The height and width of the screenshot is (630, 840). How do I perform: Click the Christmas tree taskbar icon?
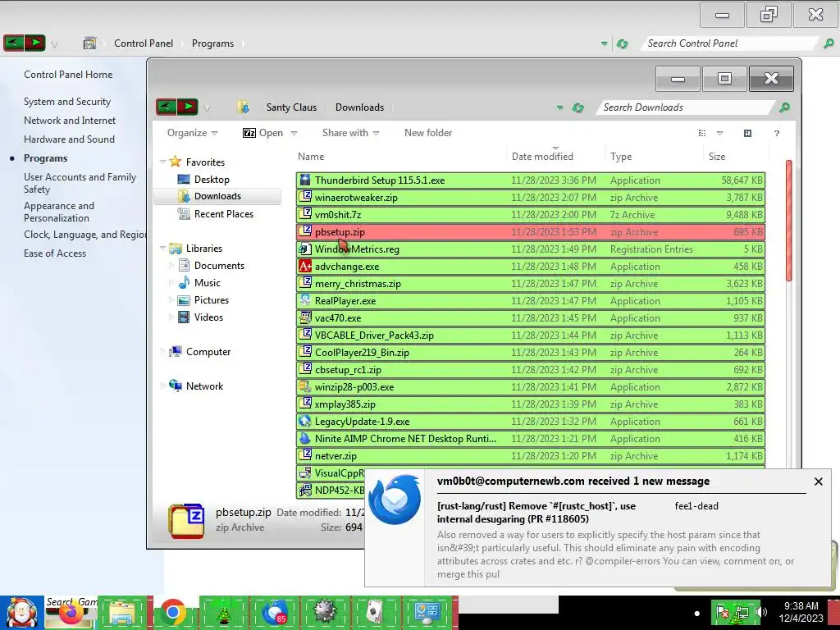(223, 613)
